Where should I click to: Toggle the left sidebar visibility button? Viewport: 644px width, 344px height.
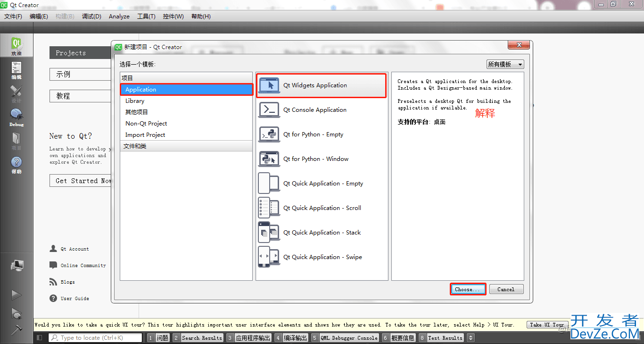pos(40,338)
